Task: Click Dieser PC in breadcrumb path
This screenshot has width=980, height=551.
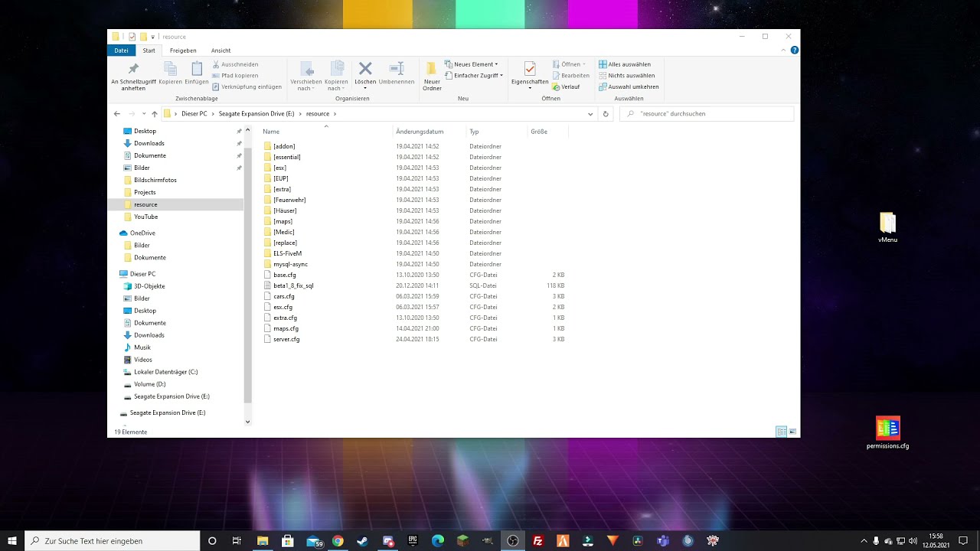Action: pyautogui.click(x=194, y=114)
